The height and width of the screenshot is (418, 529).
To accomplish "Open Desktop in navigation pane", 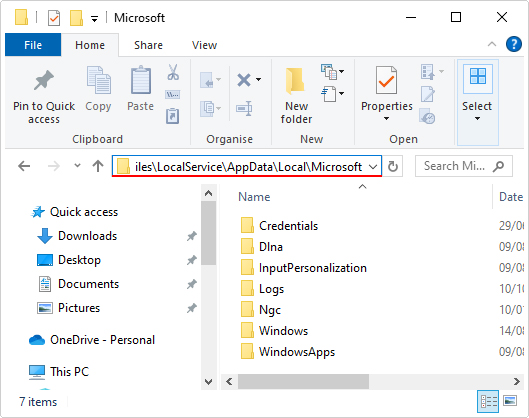I will point(79,260).
